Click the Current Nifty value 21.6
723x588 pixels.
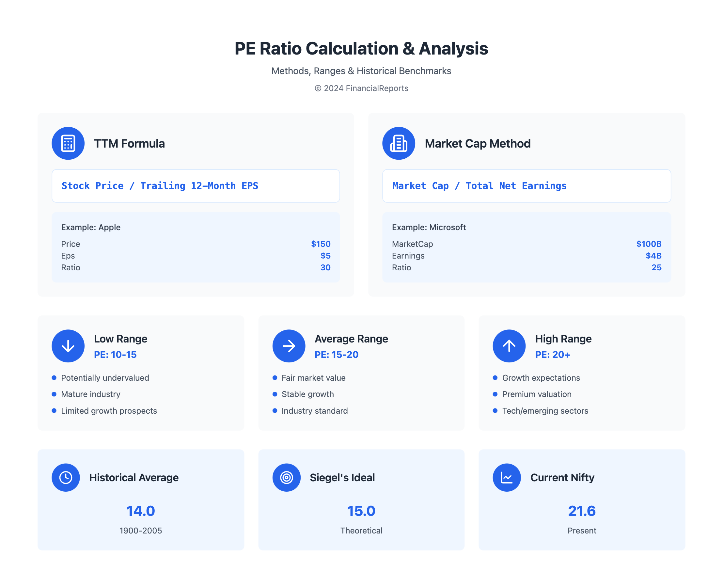coord(581,511)
